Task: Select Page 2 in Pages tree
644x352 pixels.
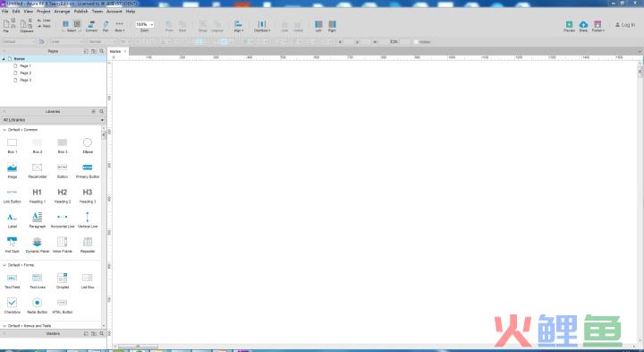Action: 25,73
